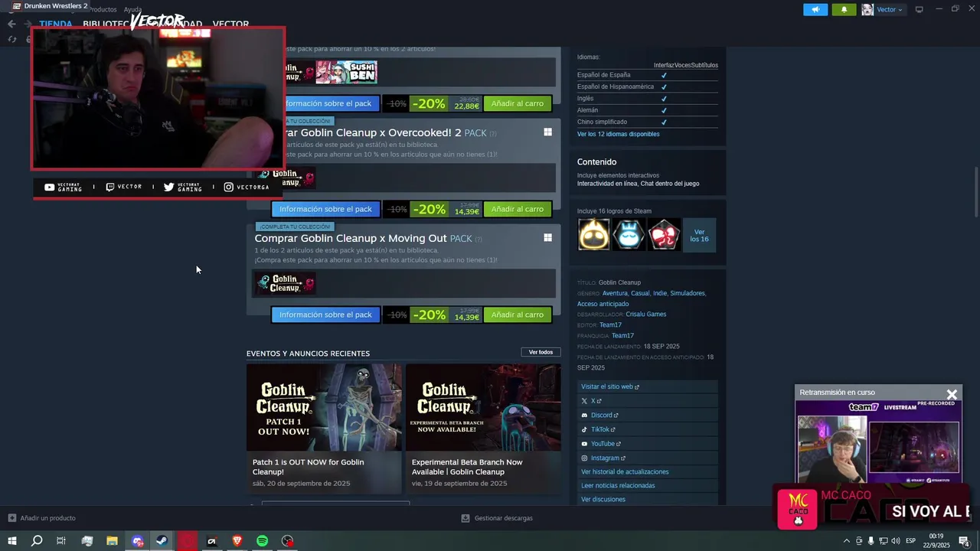This screenshot has height=551, width=980.
Task: Open File Explorer from taskbar
Action: coord(112,541)
